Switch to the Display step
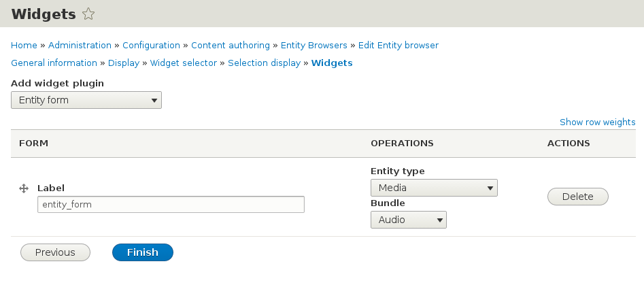 [123, 63]
